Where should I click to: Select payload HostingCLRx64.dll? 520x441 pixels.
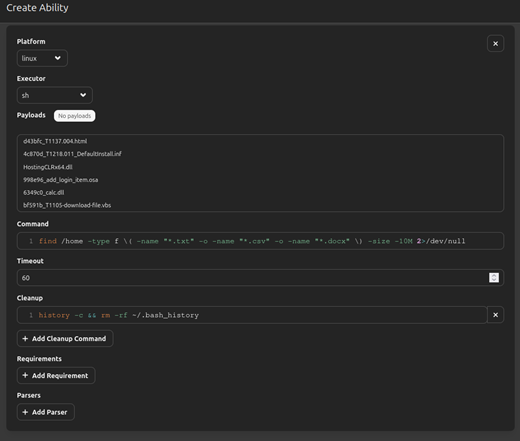pyautogui.click(x=48, y=167)
